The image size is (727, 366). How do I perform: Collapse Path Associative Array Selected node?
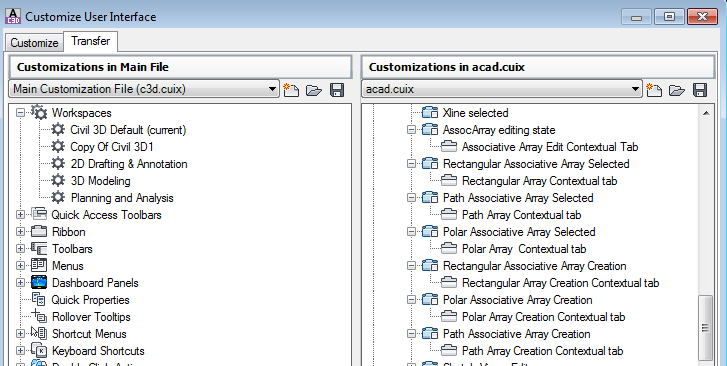(x=411, y=198)
